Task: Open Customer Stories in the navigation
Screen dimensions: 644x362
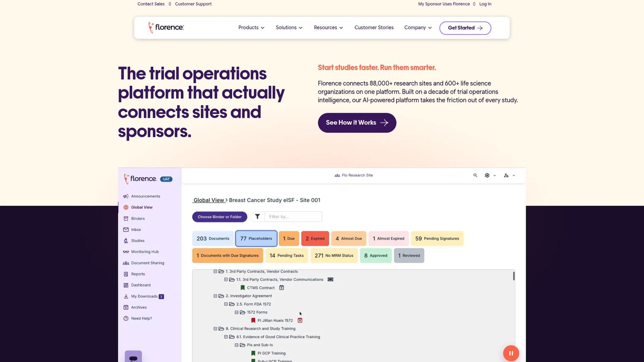Action: 374,28
